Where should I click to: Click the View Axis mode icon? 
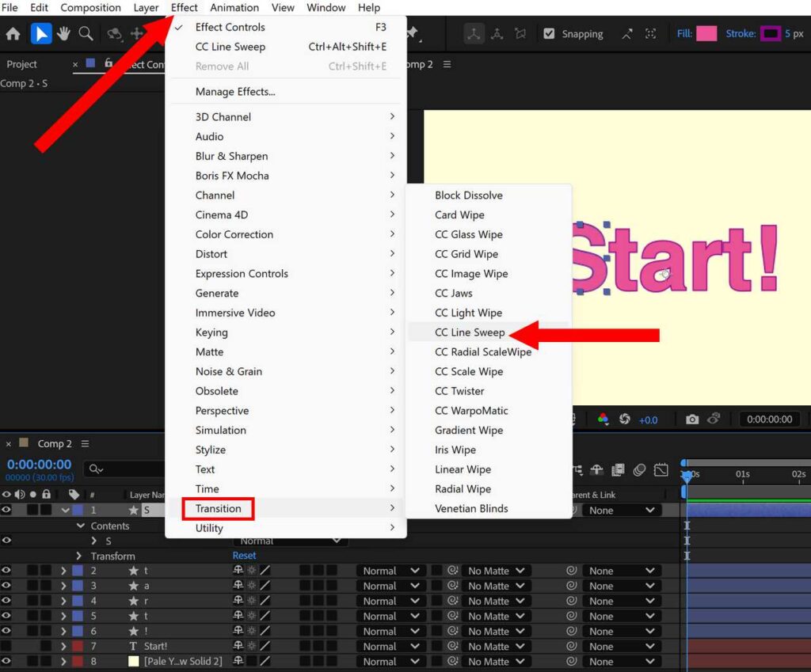coord(520,34)
